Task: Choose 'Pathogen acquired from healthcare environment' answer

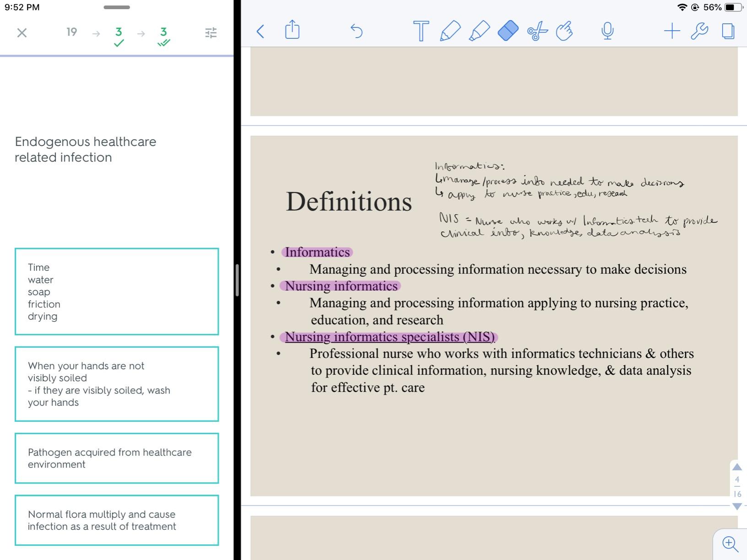Action: coord(117,458)
